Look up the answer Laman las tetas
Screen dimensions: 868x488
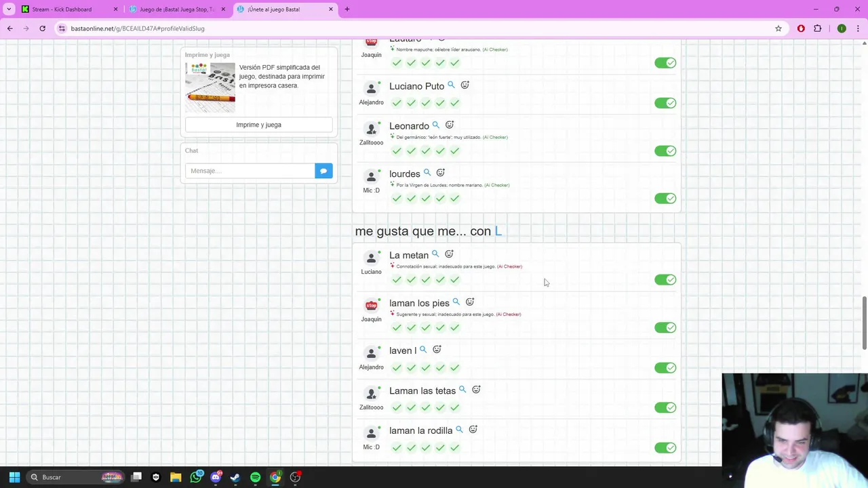462,390
